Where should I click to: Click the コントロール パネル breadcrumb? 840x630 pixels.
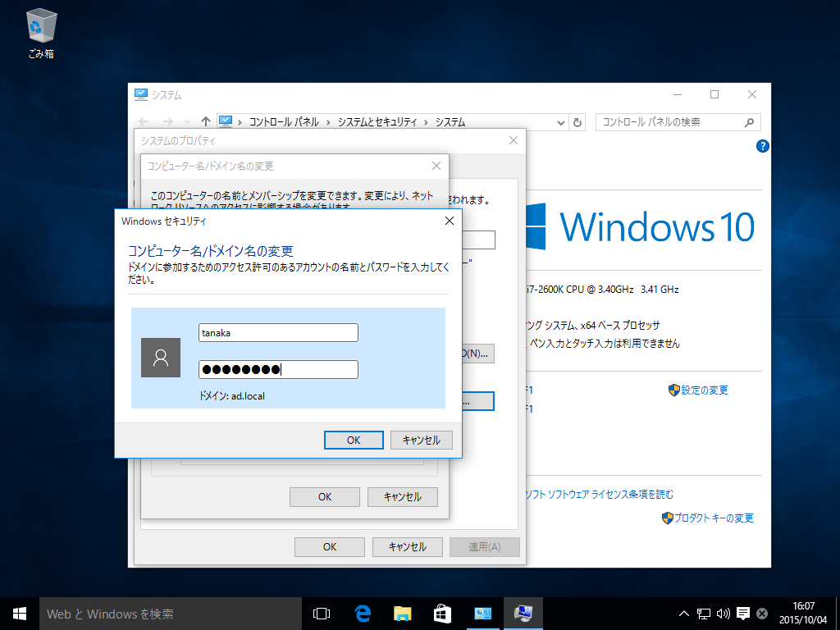(x=284, y=122)
